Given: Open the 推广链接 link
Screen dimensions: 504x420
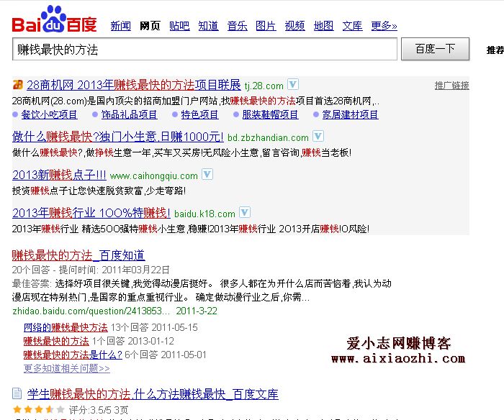Looking at the screenshot, I should click(451, 86).
